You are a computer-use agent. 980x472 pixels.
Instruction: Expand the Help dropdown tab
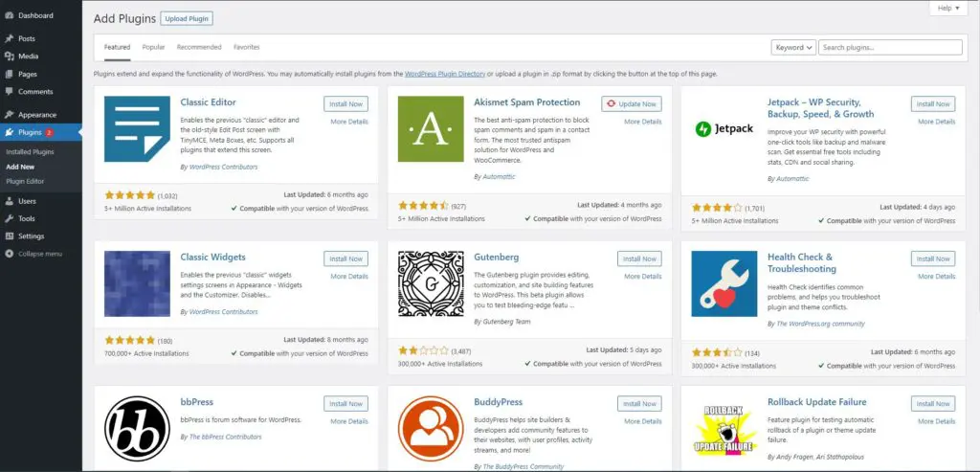pos(948,8)
